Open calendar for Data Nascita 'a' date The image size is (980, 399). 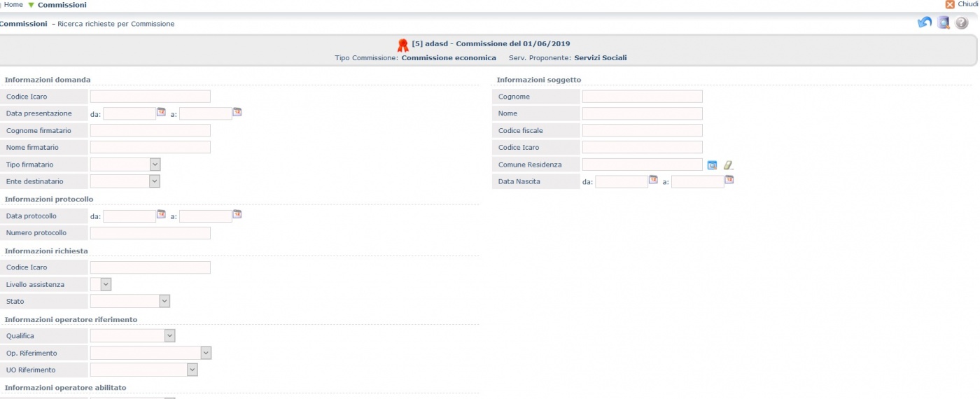729,180
